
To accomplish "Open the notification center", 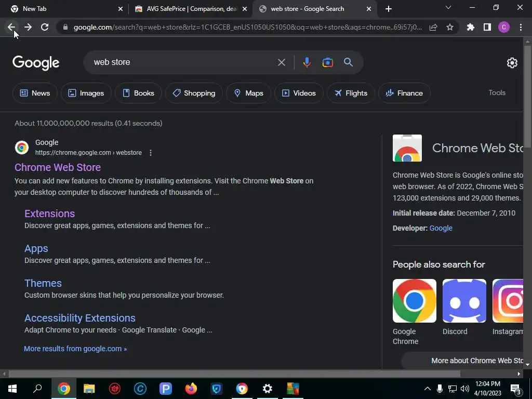I will (516, 389).
